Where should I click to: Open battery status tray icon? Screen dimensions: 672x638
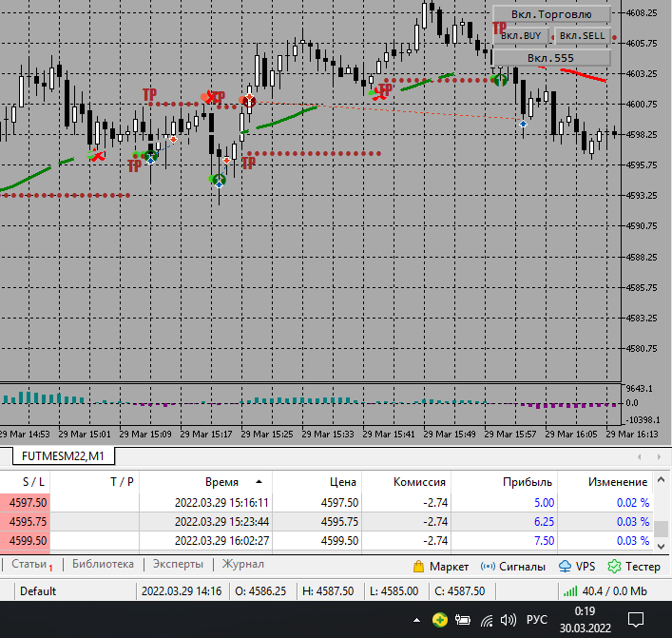tap(463, 620)
